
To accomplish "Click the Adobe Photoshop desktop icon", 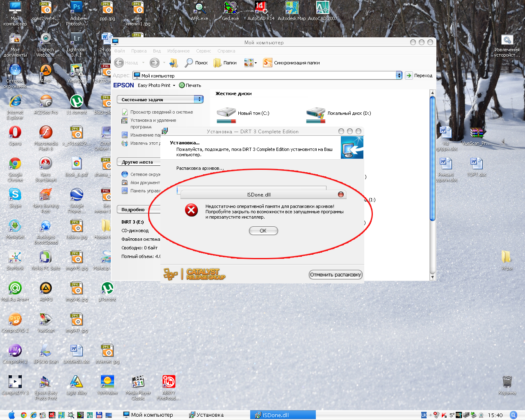I will pyautogui.click(x=77, y=14).
